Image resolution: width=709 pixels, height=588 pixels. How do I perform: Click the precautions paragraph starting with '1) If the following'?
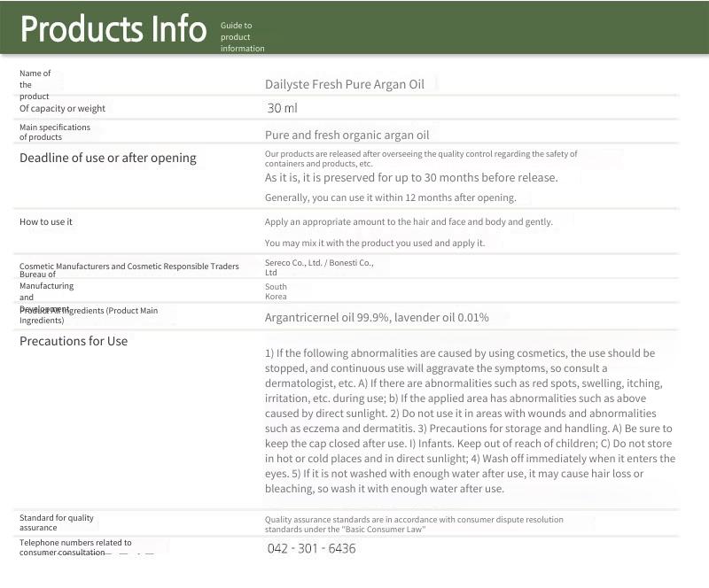[x=471, y=421]
